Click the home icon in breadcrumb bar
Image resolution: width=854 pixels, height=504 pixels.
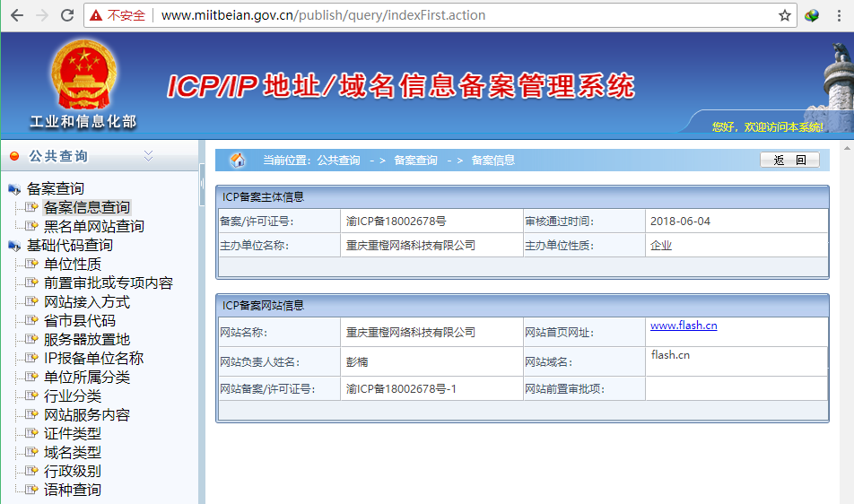[x=238, y=160]
